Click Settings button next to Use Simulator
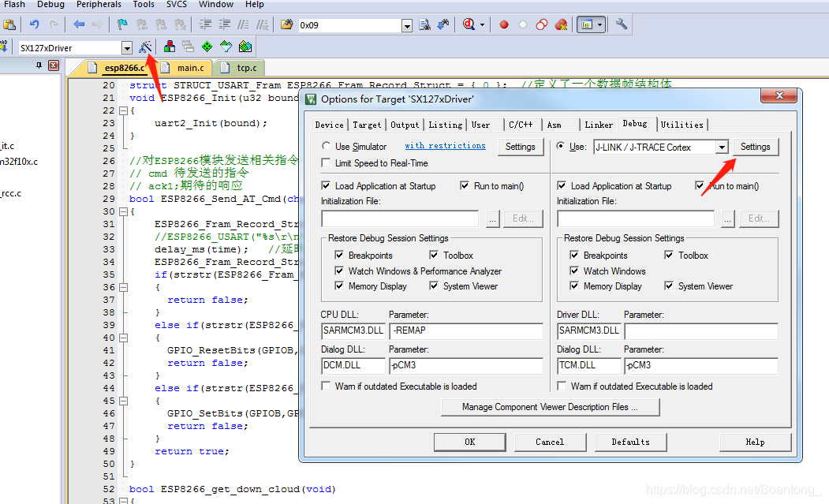The height and width of the screenshot is (504, 829). 521,147
